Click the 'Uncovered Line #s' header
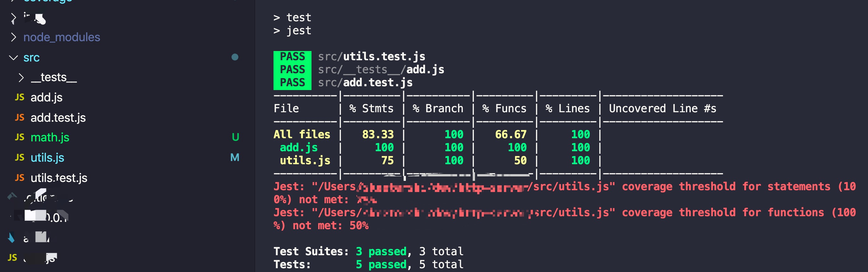The width and height of the screenshot is (868, 272). (663, 109)
